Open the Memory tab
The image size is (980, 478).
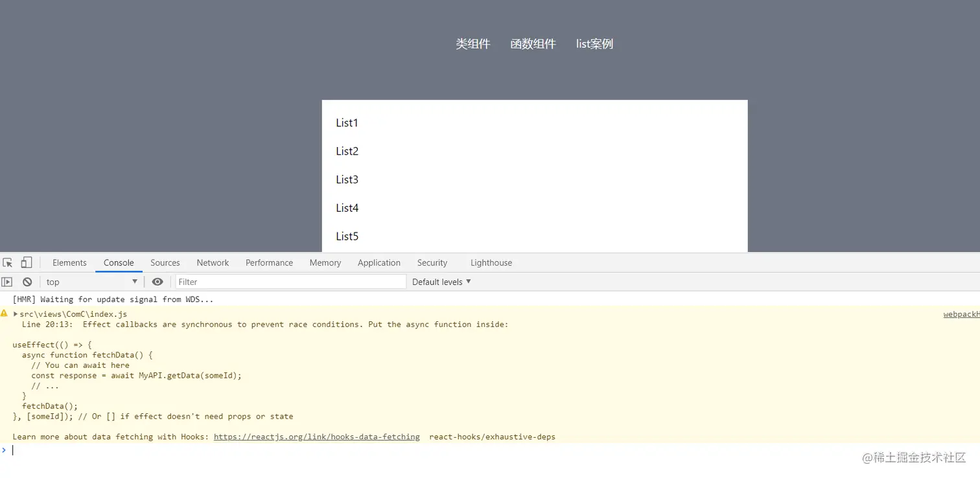pos(325,262)
